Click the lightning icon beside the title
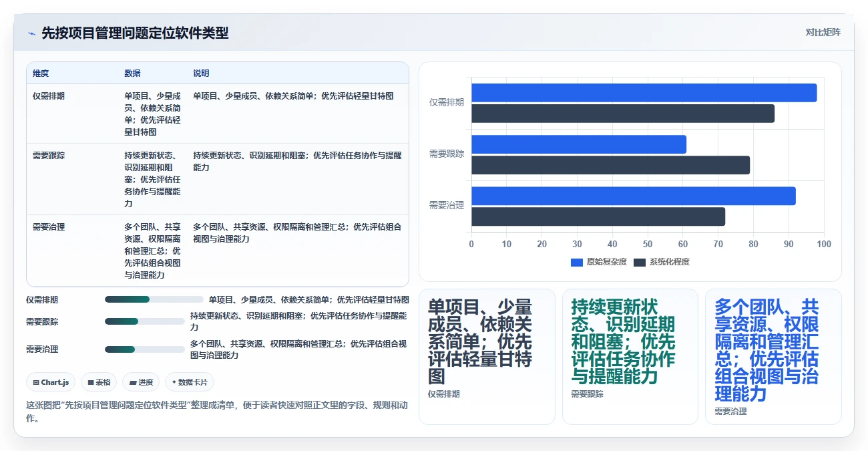Screen dimensions: 868x451 coord(31,33)
